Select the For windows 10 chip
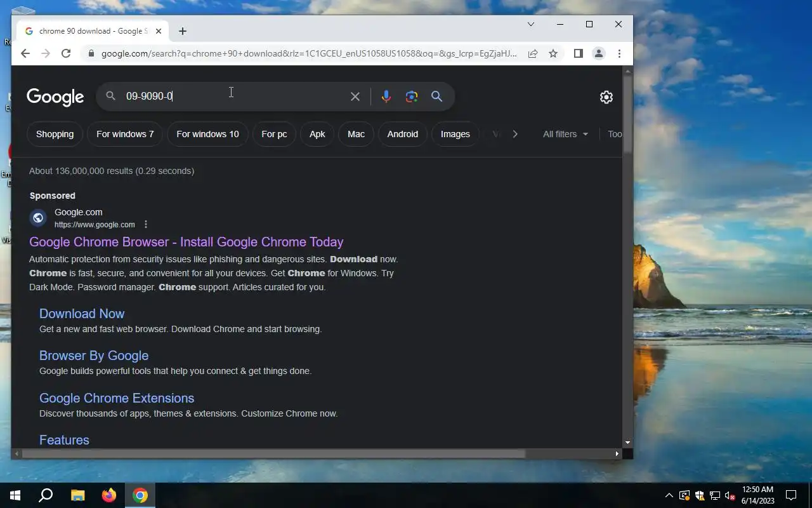This screenshot has height=508, width=812. 207,134
